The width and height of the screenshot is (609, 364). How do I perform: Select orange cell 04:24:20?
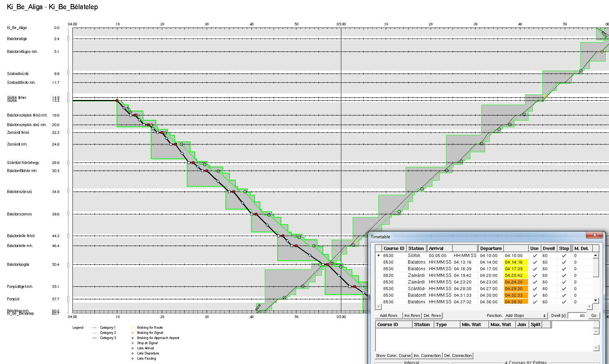(516, 282)
